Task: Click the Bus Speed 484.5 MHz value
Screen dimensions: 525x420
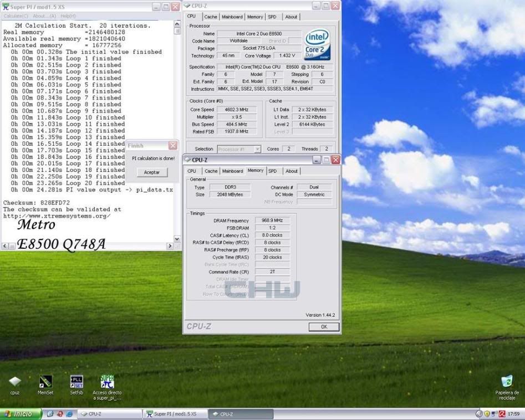Action: coord(236,124)
